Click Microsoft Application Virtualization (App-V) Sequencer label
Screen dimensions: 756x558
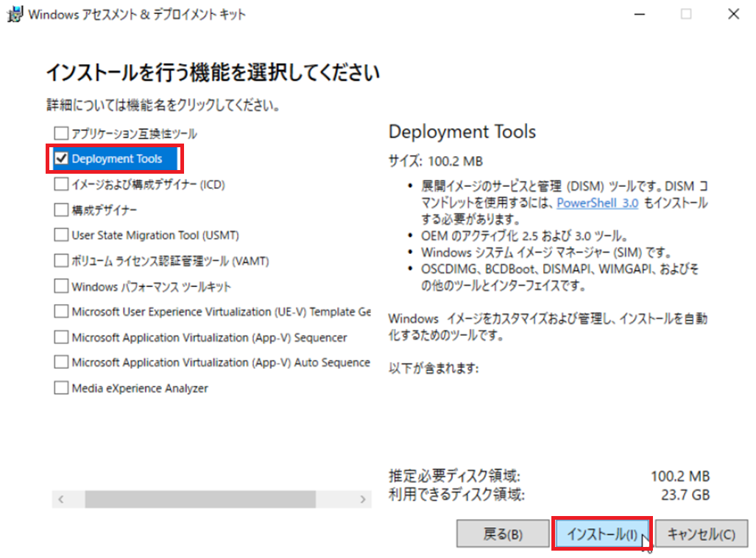pyautogui.click(x=209, y=337)
